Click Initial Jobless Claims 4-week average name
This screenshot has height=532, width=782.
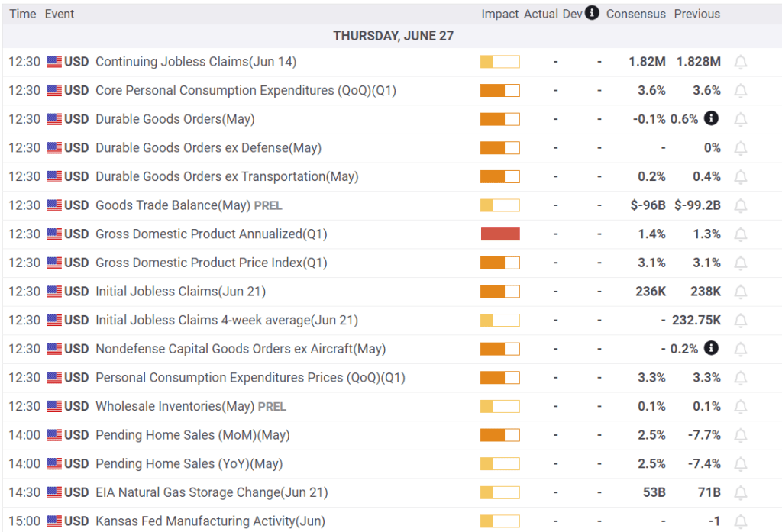click(227, 320)
